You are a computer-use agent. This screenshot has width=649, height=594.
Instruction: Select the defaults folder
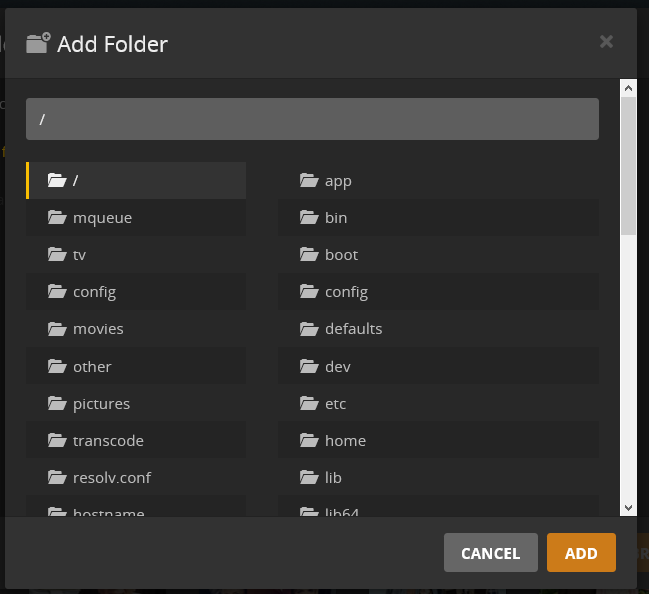[x=439, y=329]
